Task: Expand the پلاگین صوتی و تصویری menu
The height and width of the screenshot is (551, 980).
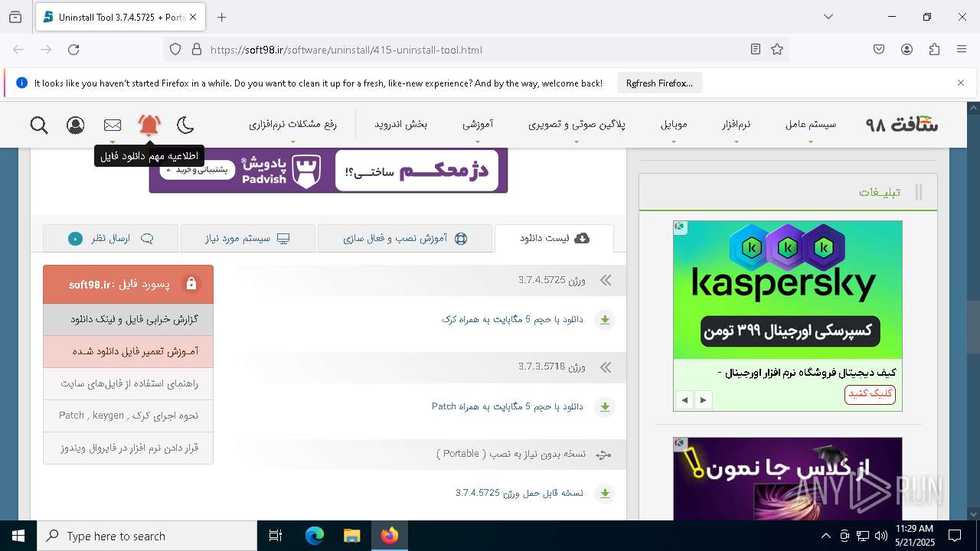Action: point(577,124)
